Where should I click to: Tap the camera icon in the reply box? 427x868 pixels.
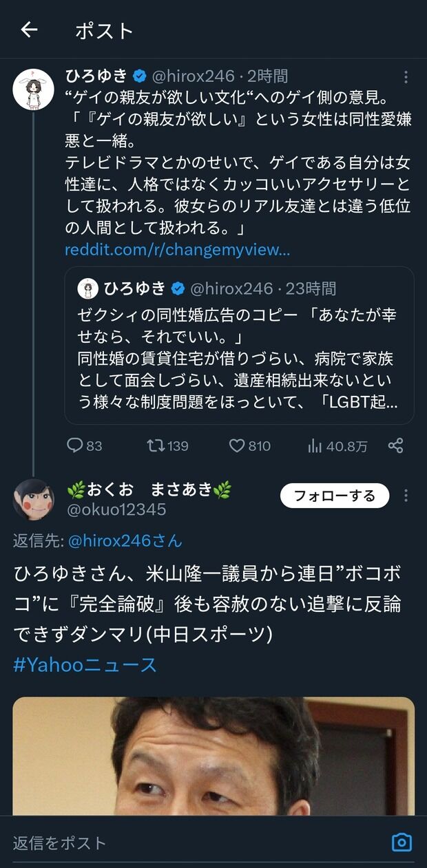point(402,841)
